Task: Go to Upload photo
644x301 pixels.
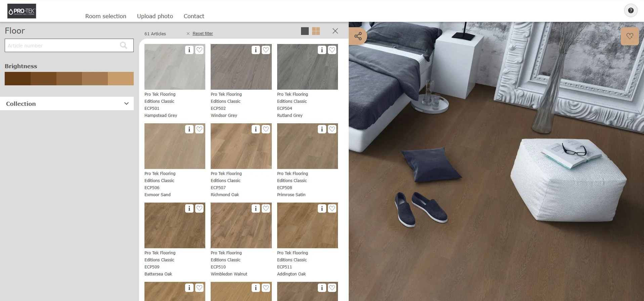Action: pyautogui.click(x=155, y=16)
